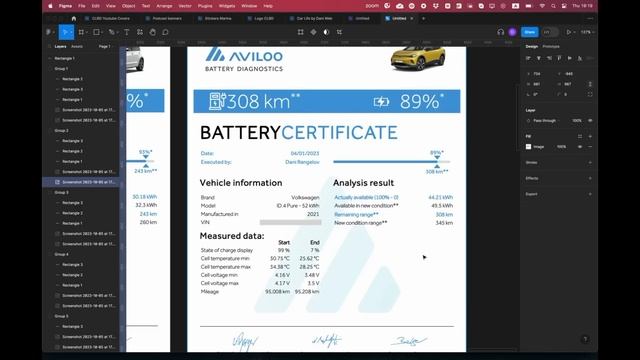Click the purple user avatar
The height and width of the screenshot is (360, 640).
click(x=513, y=32)
